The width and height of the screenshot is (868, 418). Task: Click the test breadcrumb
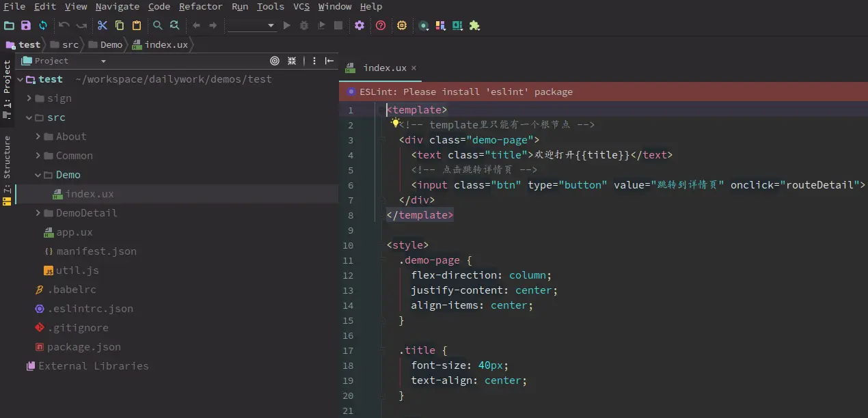click(x=24, y=44)
